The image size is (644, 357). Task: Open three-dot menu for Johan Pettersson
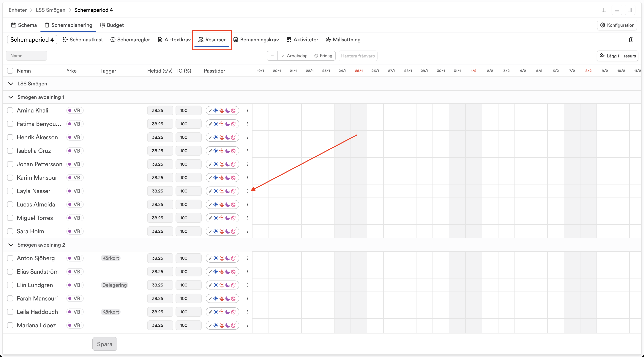point(247,164)
